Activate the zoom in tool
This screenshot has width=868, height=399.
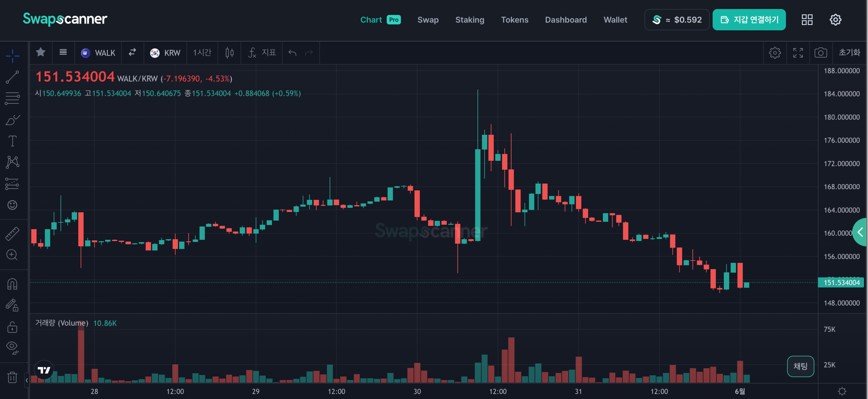(x=12, y=255)
